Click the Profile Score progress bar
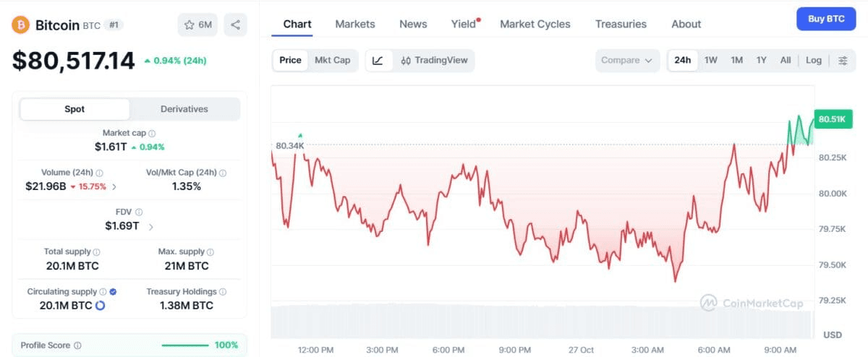 (185, 345)
